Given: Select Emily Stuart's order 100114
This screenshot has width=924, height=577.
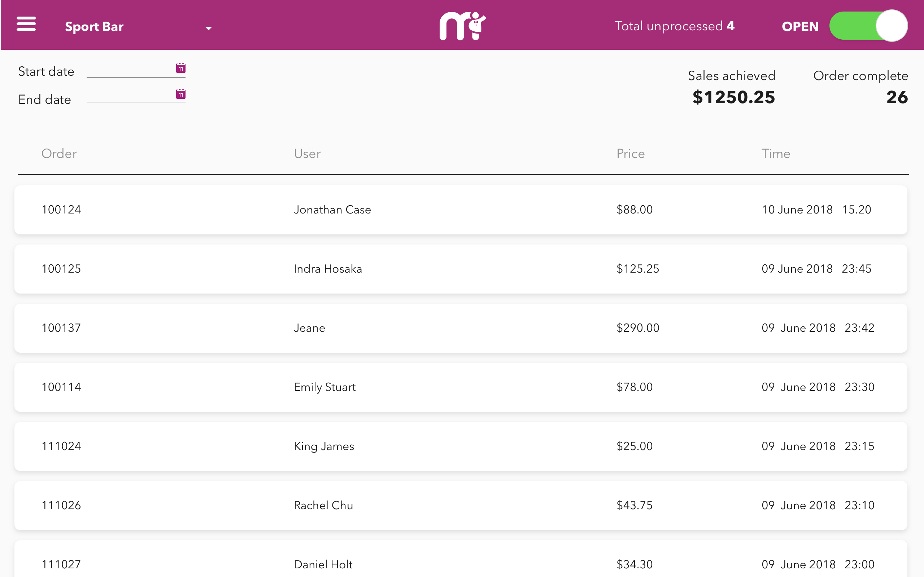Looking at the screenshot, I should point(461,387).
